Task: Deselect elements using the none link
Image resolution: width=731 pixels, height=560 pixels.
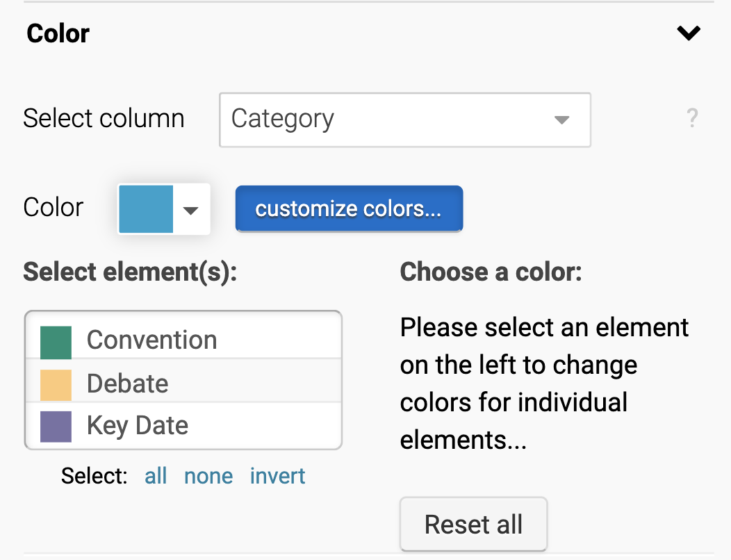Action: pos(208,476)
